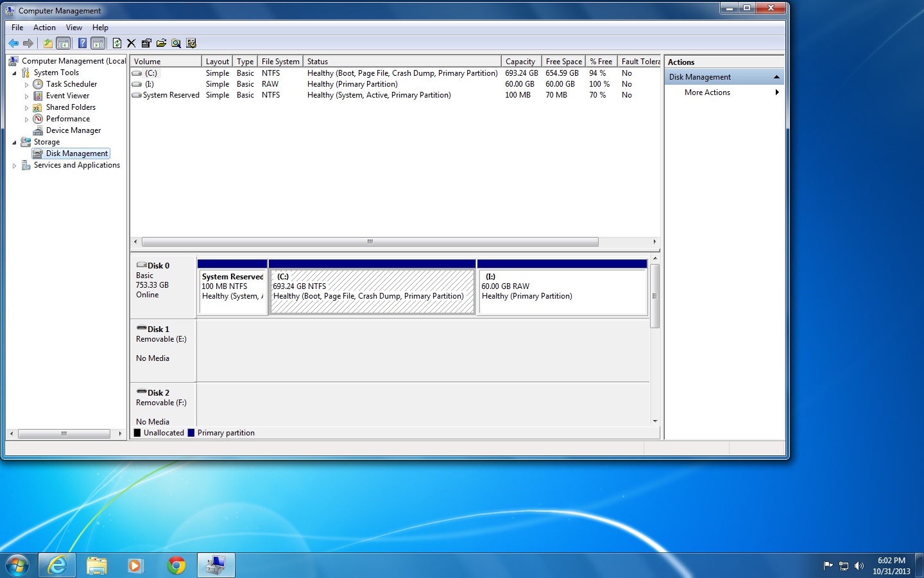The height and width of the screenshot is (578, 924).
Task: Select the (C:) volume row icon
Action: pyautogui.click(x=137, y=73)
